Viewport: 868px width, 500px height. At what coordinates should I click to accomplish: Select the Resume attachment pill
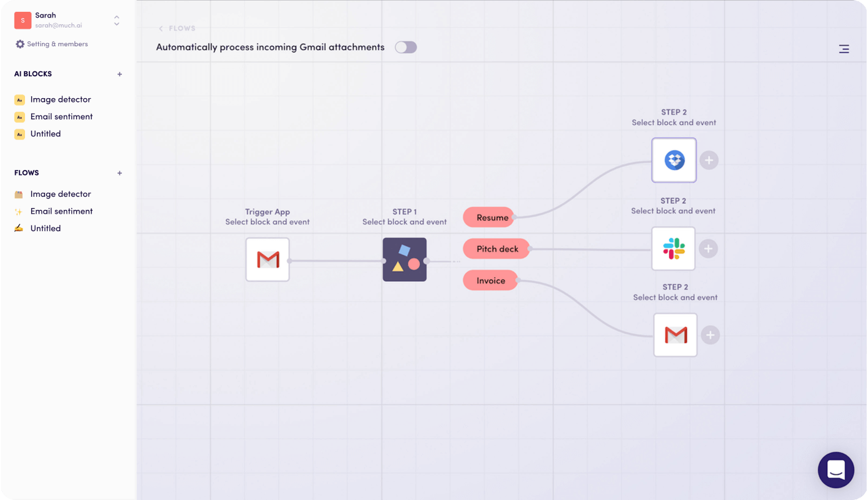[x=488, y=217]
